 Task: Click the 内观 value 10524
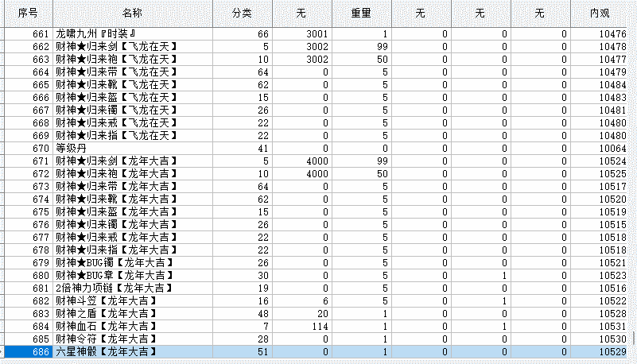click(x=600, y=161)
